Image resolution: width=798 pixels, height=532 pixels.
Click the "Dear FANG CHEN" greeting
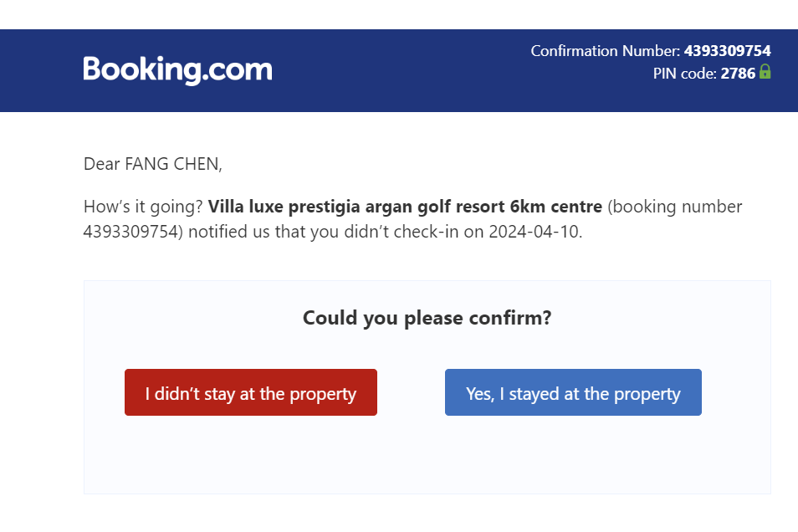(153, 164)
